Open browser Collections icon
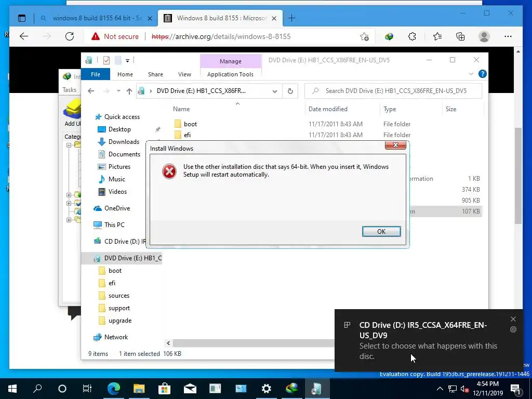The height and width of the screenshot is (399, 532). 460,36
